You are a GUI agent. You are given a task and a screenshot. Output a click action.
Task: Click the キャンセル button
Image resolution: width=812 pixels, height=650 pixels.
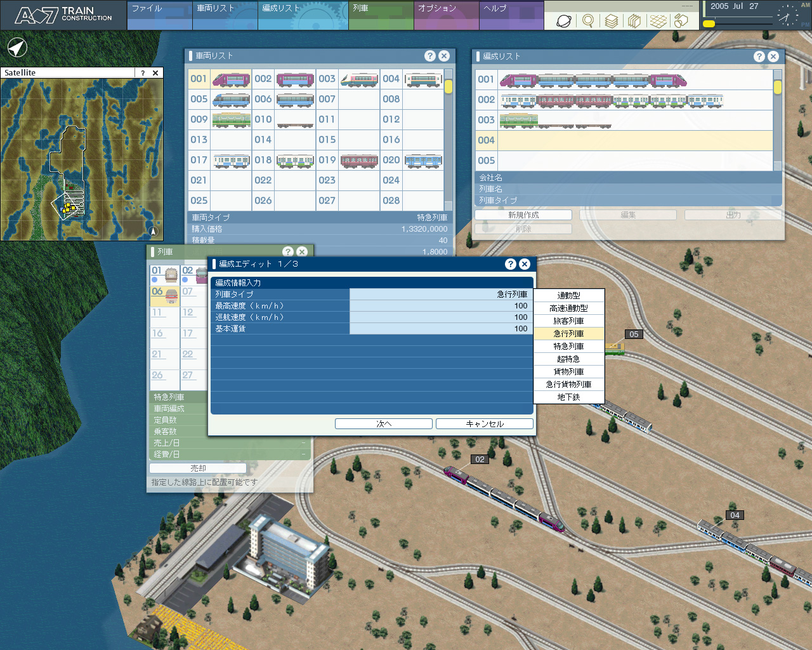click(485, 424)
